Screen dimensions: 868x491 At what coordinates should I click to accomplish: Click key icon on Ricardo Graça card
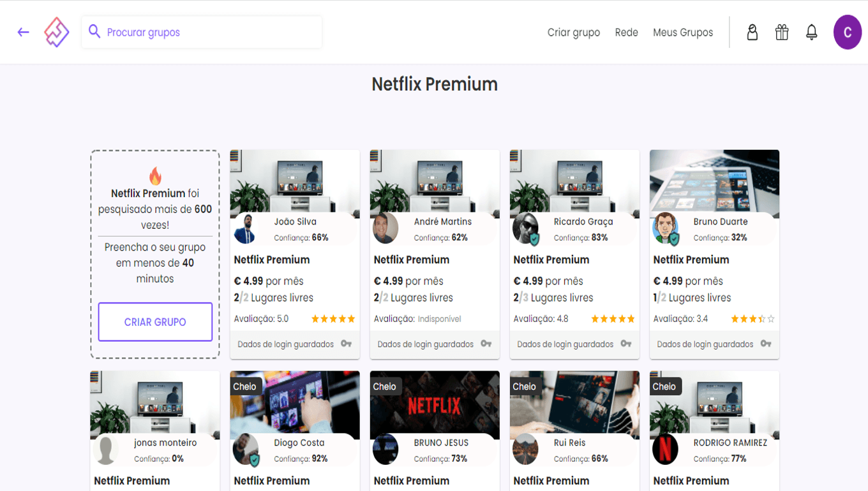[x=625, y=344]
